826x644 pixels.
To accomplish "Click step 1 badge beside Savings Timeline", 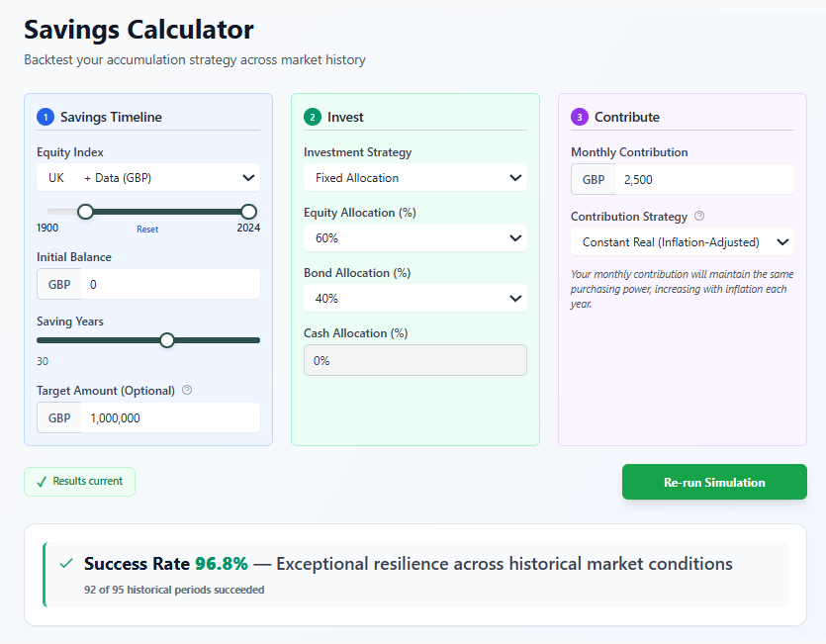I will click(46, 117).
